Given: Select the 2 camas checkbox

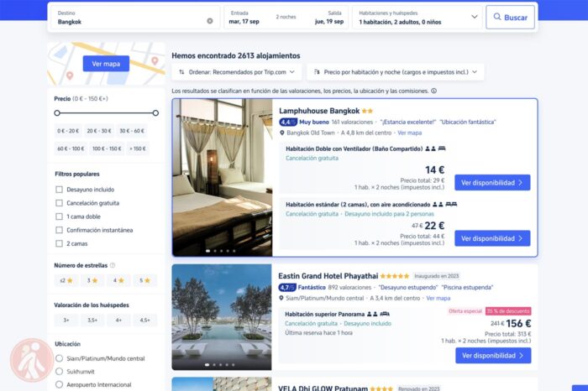Looking at the screenshot, I should (x=60, y=243).
